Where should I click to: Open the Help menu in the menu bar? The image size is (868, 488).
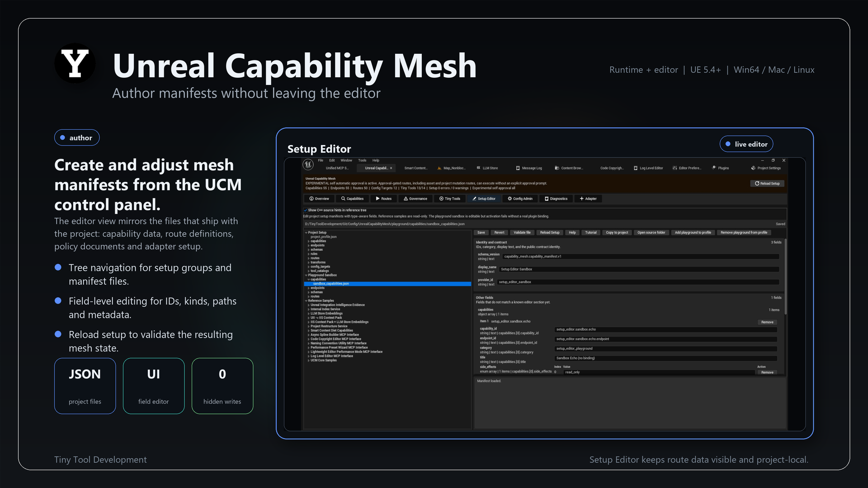(376, 160)
